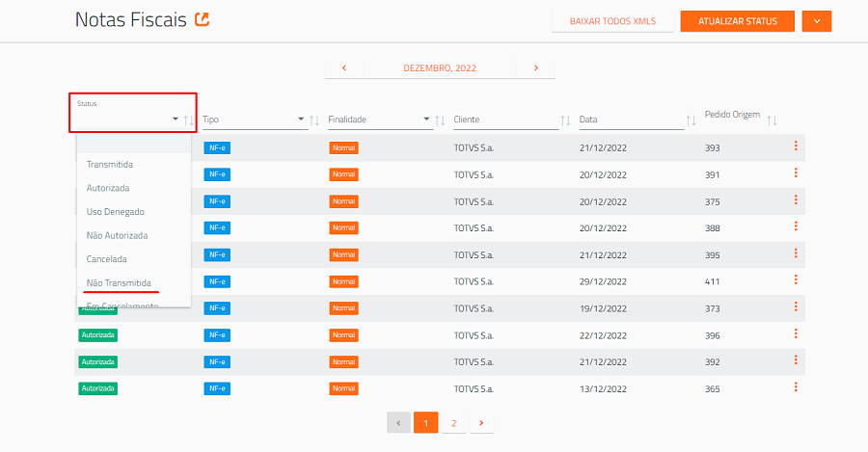Click Autorizada badge in order 365 row
The height and width of the screenshot is (452, 868).
click(x=98, y=388)
